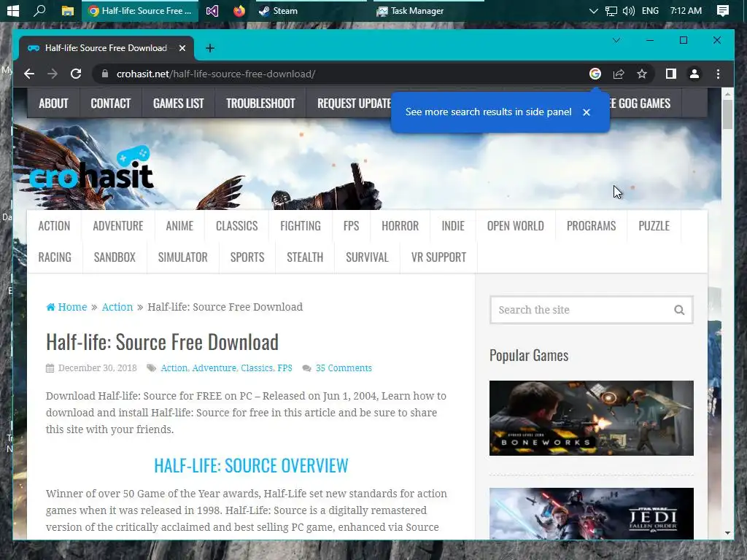Viewport: 747px width, 560px height.
Task: Open network status tray icon
Action: (611, 10)
